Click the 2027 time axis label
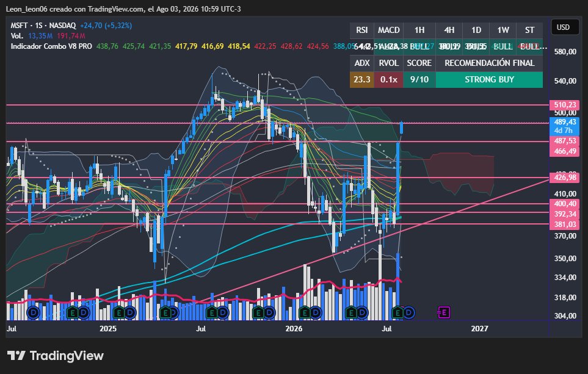The width and height of the screenshot is (588, 374). coord(480,329)
